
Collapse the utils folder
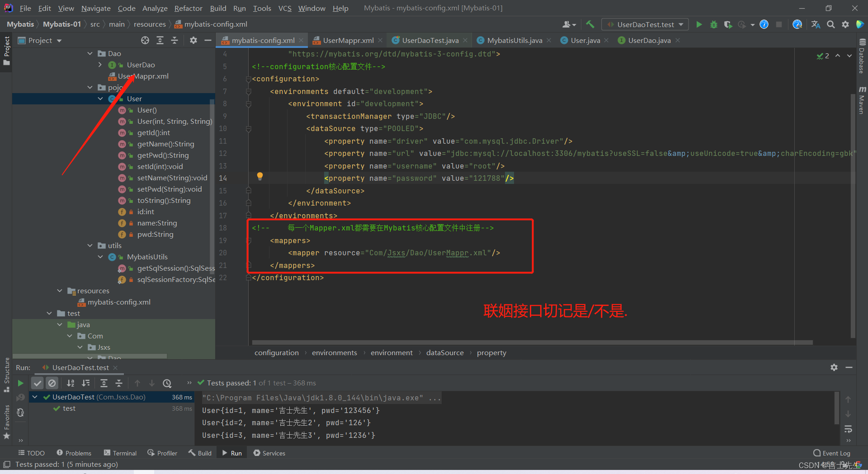(x=90, y=245)
